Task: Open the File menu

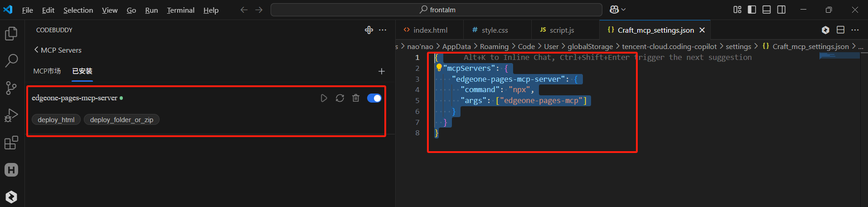Action: click(x=27, y=10)
